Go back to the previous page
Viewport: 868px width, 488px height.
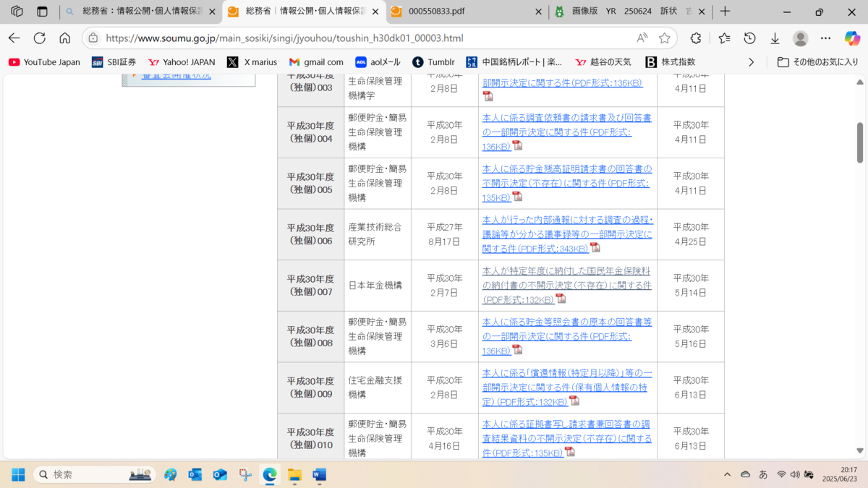14,38
